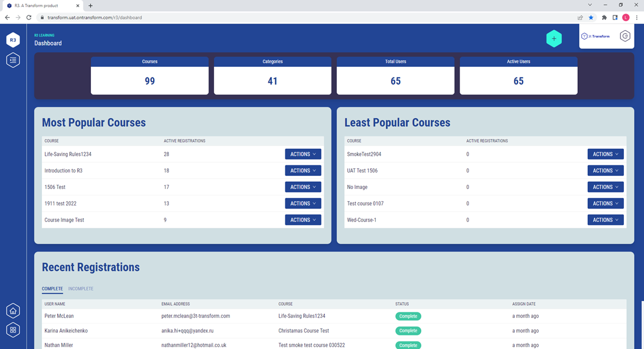Click the Home icon in sidebar

13,311
